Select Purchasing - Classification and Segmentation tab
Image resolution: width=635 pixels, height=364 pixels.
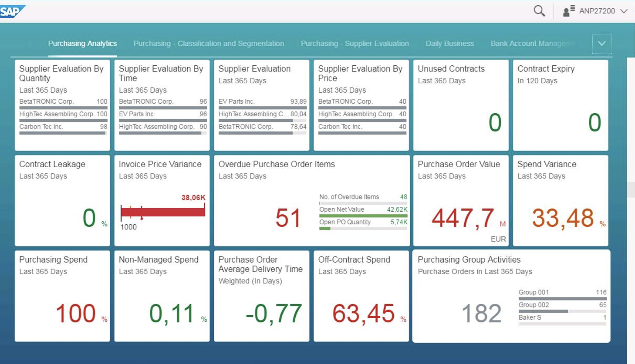point(209,44)
